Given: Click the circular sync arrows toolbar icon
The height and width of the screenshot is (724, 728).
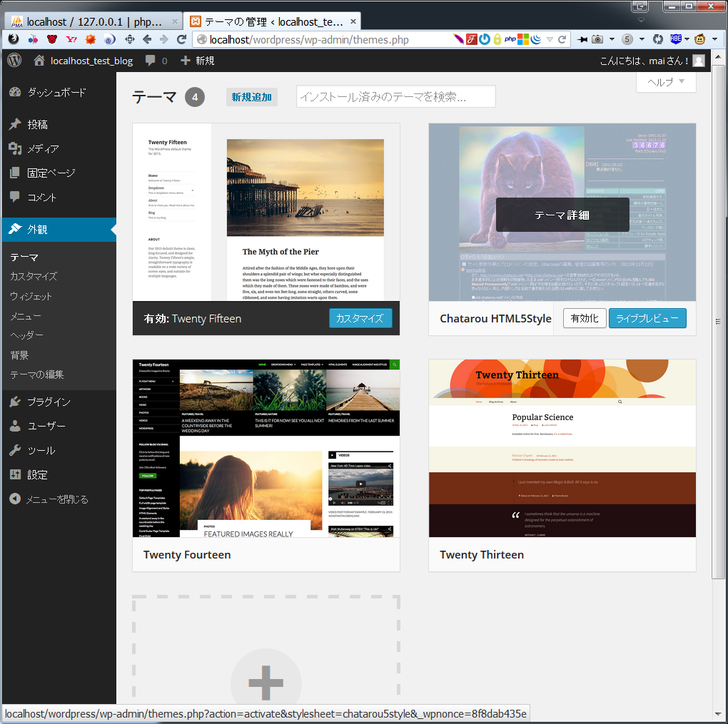Looking at the screenshot, I should tap(658, 39).
